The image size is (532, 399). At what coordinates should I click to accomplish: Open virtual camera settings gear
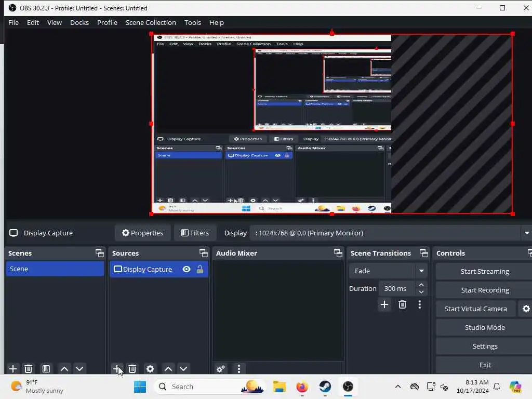(526, 309)
